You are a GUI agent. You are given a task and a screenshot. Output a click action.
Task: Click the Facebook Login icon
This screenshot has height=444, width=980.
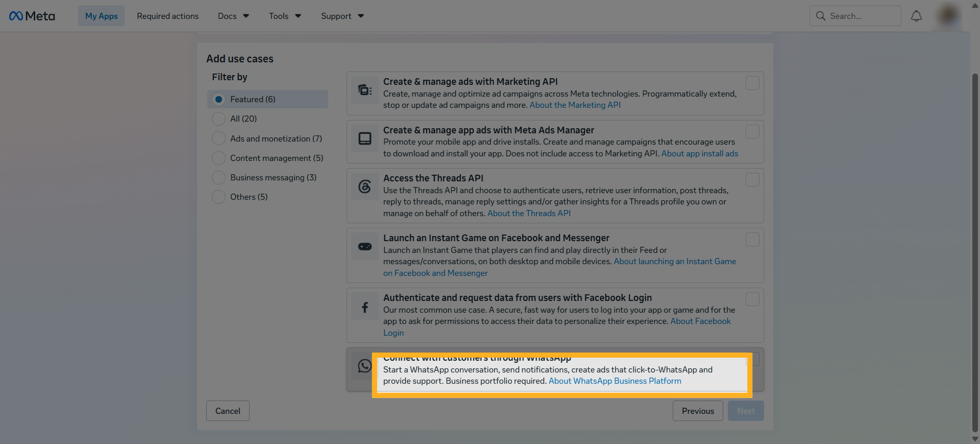tap(365, 307)
